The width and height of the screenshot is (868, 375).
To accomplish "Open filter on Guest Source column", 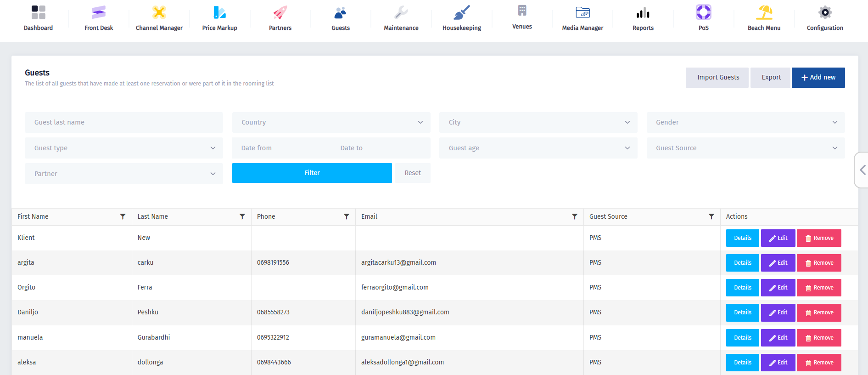I will [x=711, y=216].
